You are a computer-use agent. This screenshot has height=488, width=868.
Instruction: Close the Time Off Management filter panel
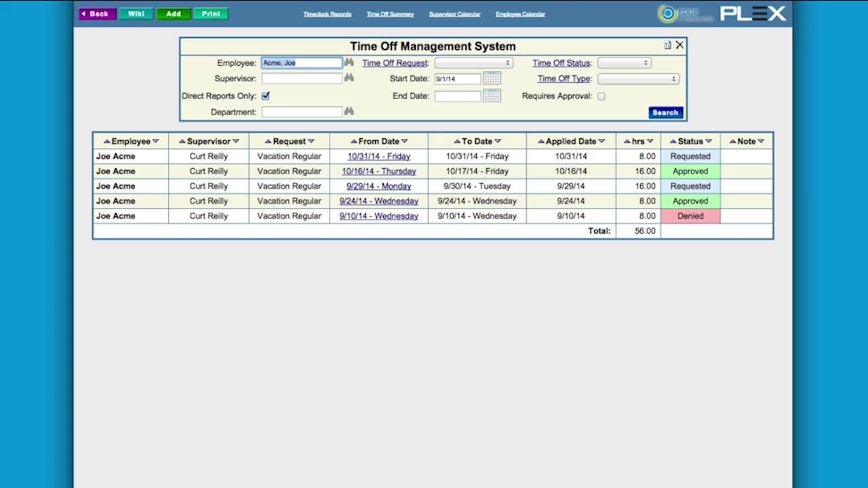(679, 45)
